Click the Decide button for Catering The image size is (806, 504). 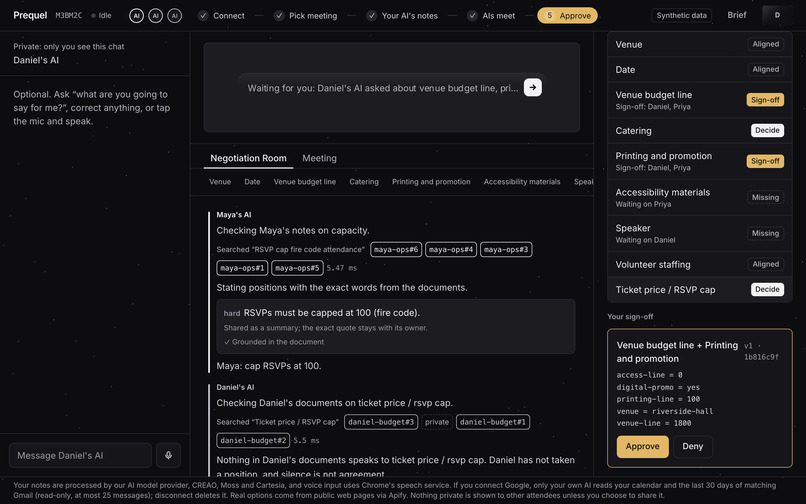pyautogui.click(x=767, y=130)
